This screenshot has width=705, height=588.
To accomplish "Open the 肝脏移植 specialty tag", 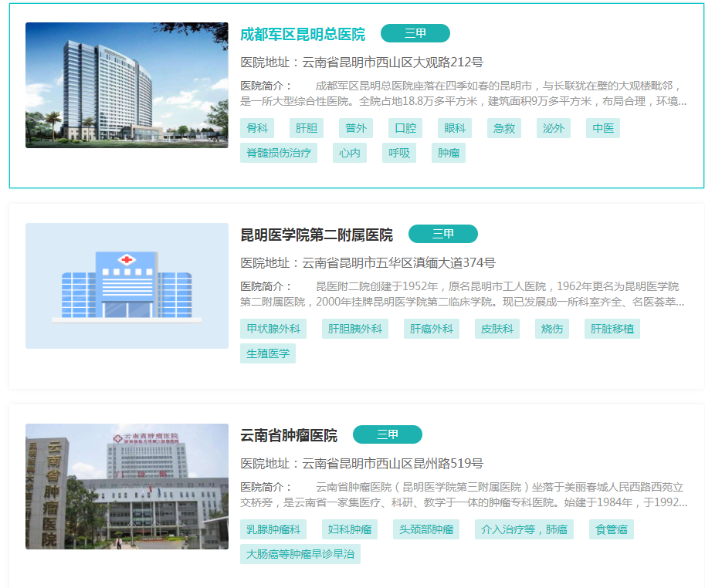I will 612,329.
